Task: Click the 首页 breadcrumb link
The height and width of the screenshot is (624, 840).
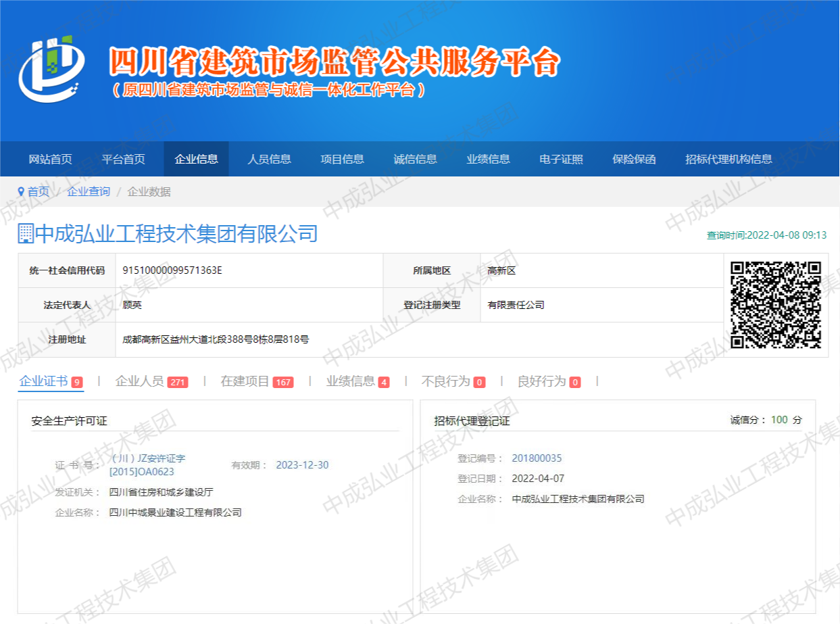Action: 38,192
